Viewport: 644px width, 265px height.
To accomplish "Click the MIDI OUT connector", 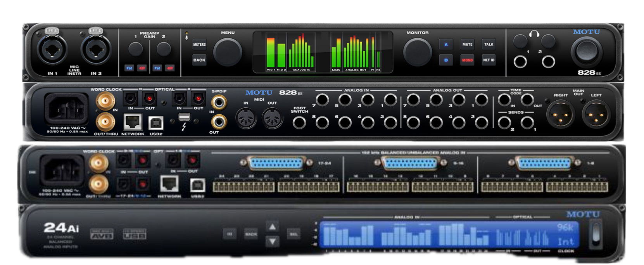I will 272,117.
